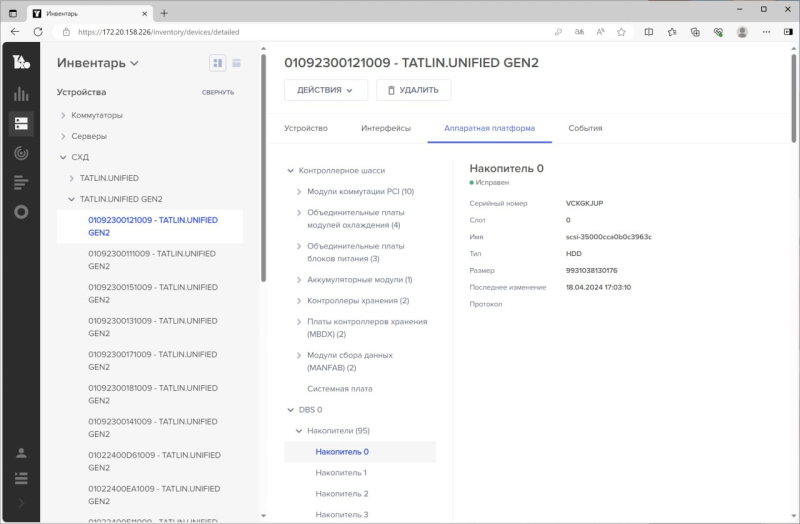Open the dashboard statistics sidebar icon

pos(21,94)
